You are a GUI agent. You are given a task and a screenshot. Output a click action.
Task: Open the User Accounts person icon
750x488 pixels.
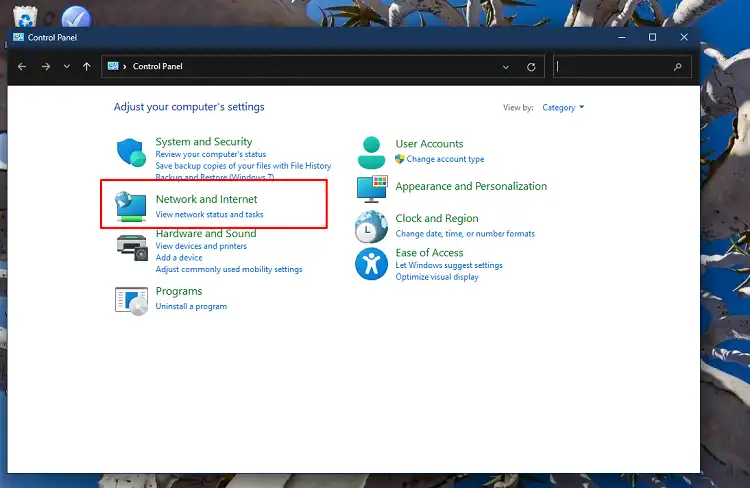click(x=371, y=153)
